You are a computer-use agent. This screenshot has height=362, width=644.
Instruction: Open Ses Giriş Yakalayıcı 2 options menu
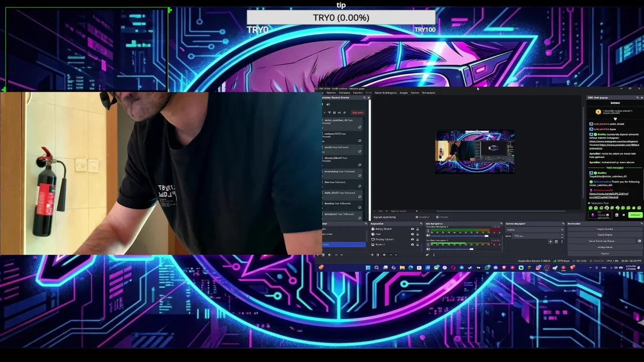click(428, 244)
